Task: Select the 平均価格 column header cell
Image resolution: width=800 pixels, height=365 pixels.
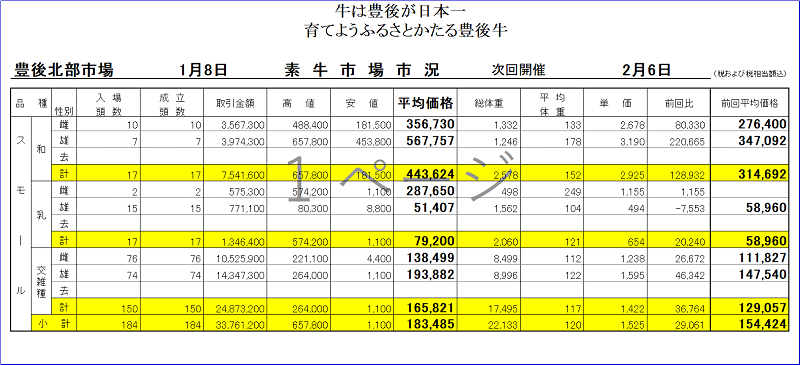Action: pyautogui.click(x=426, y=103)
